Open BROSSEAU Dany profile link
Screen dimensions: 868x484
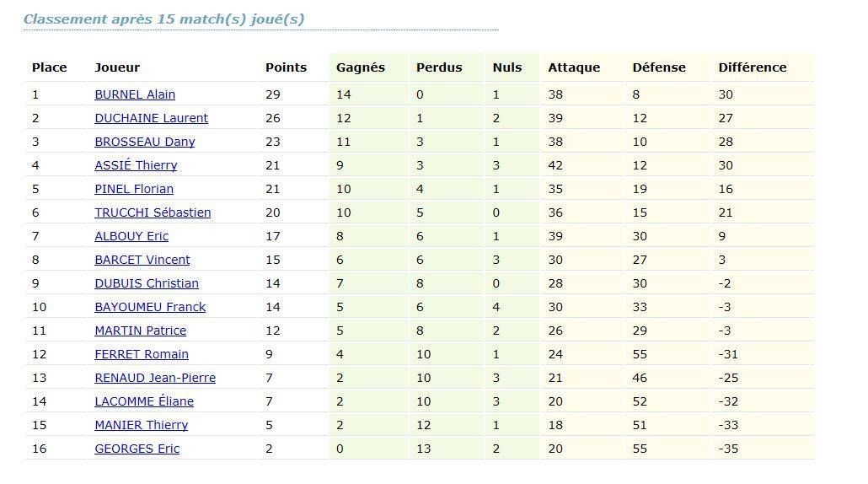144,142
